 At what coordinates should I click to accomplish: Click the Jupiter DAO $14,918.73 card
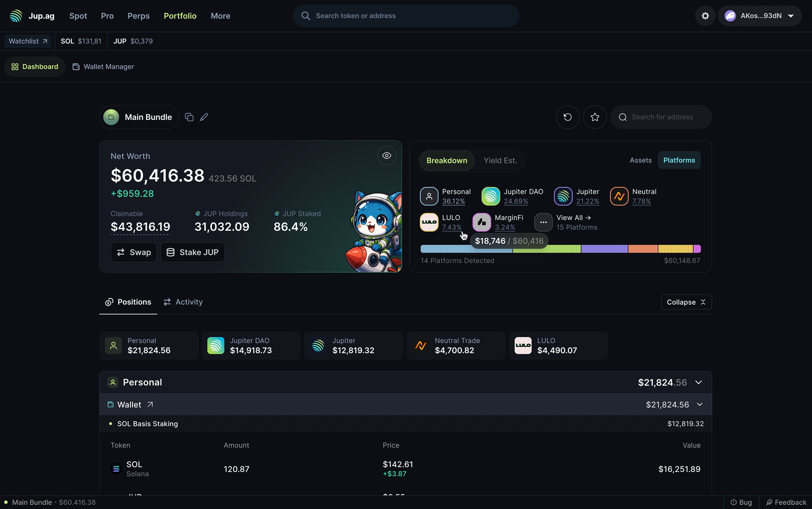(251, 345)
